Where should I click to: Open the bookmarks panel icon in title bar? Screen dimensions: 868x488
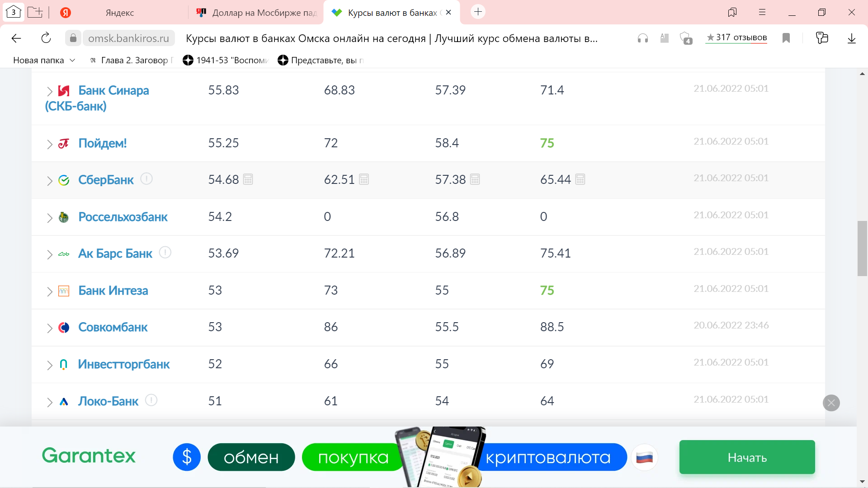pos(732,12)
